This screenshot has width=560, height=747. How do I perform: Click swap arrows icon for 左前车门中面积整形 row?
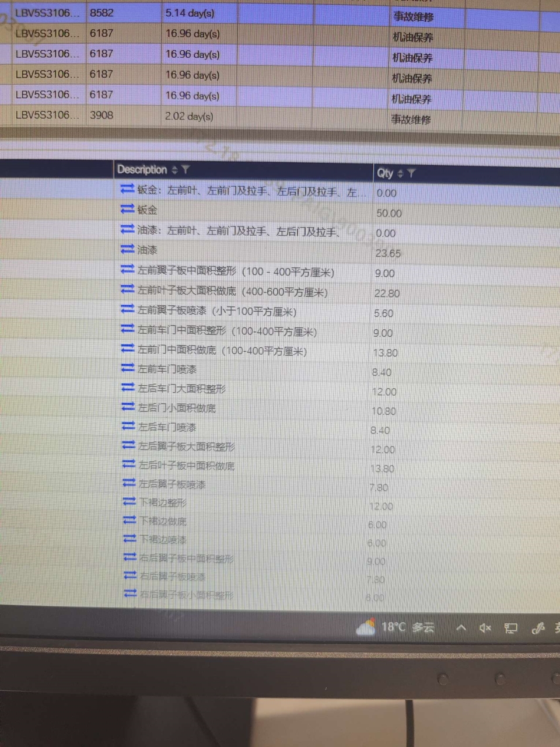pos(127,329)
